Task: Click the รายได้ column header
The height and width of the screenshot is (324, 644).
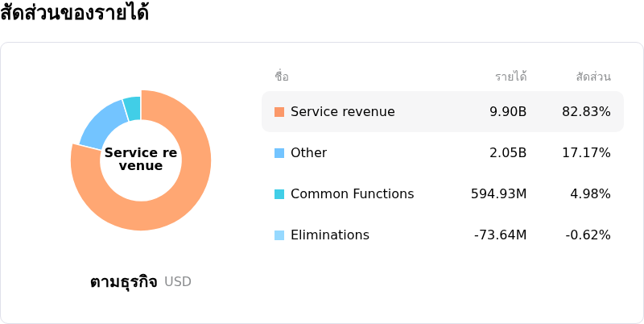Action: [x=510, y=77]
